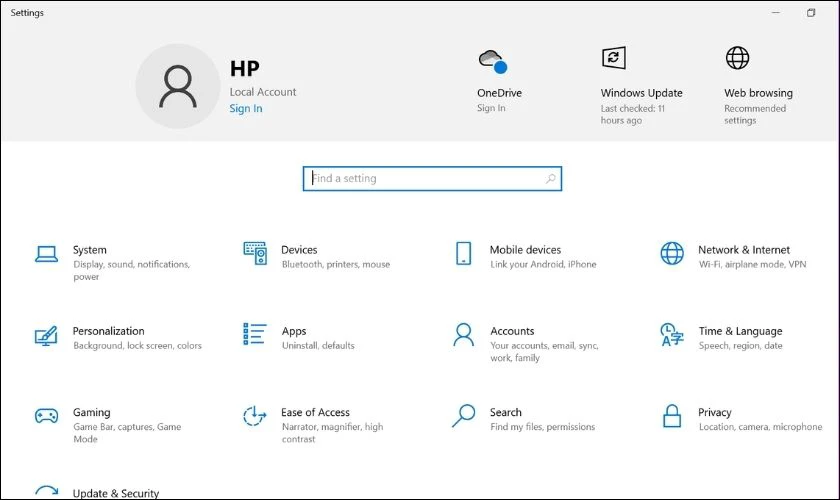Select the Mobile devices category title

coord(526,250)
